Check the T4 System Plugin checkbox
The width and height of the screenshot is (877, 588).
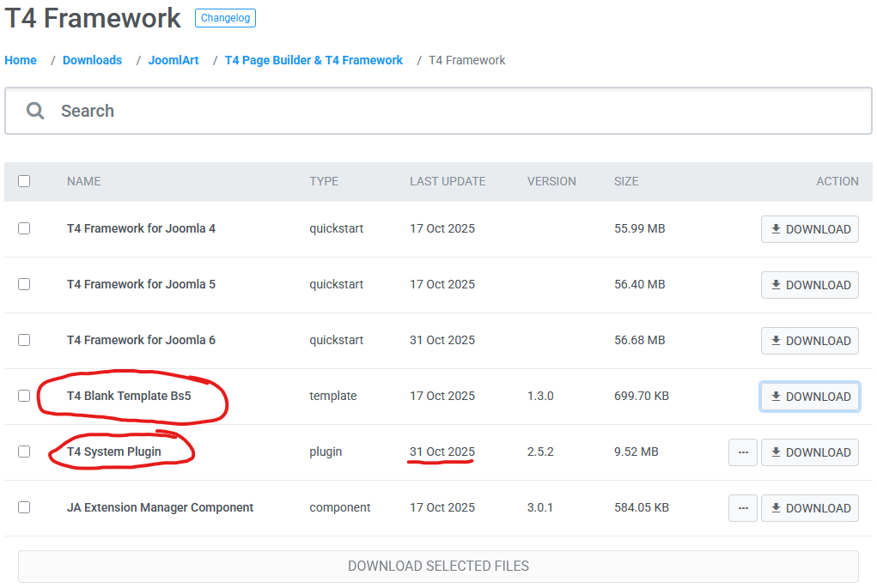click(x=24, y=452)
